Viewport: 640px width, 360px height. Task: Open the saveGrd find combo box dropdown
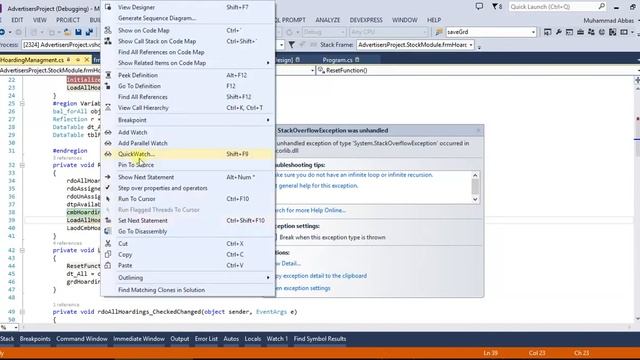tap(533, 32)
